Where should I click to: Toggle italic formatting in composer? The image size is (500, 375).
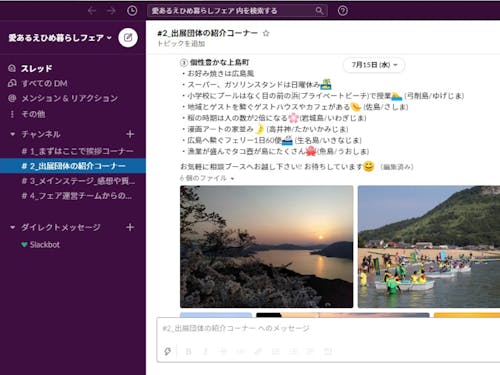pyautogui.click(x=206, y=351)
